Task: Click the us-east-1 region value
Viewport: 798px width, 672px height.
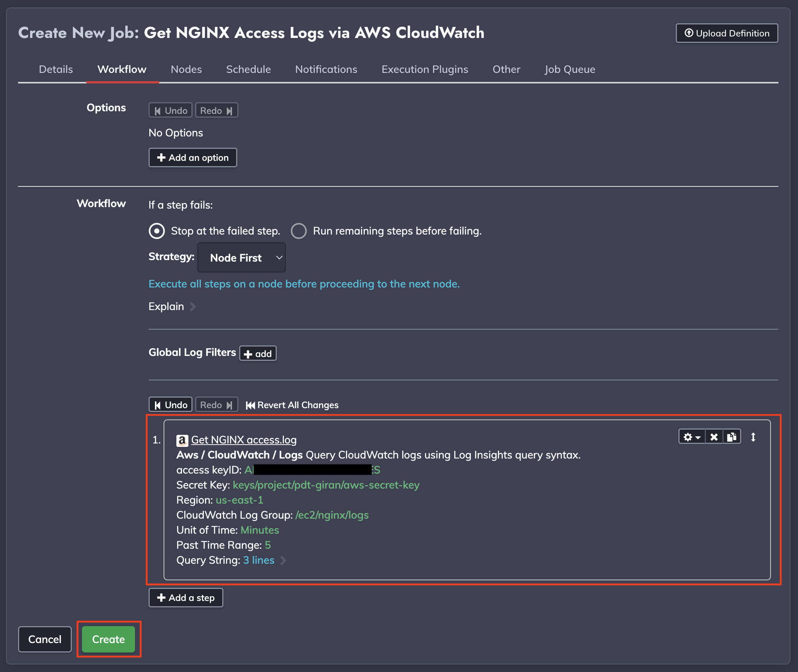Action: coord(239,500)
